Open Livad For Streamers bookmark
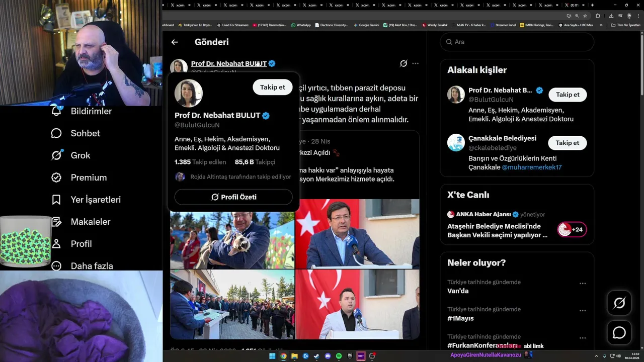The image size is (644, 362). (232, 25)
